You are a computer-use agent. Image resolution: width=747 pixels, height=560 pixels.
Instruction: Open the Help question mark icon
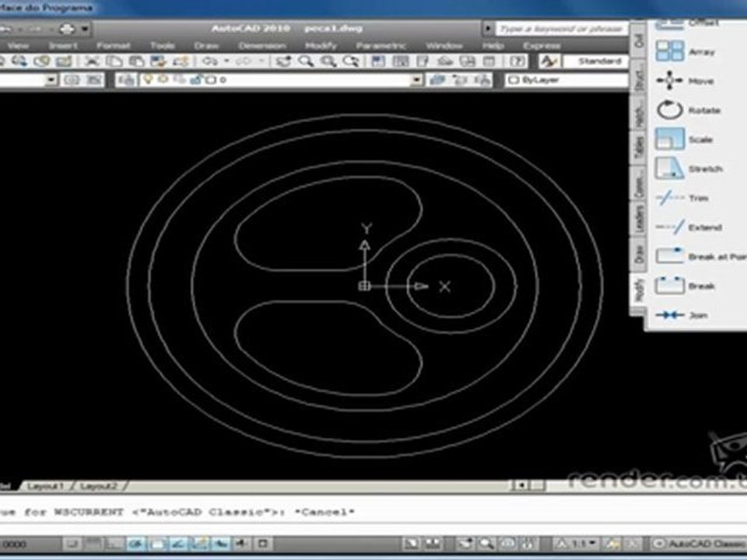[517, 61]
